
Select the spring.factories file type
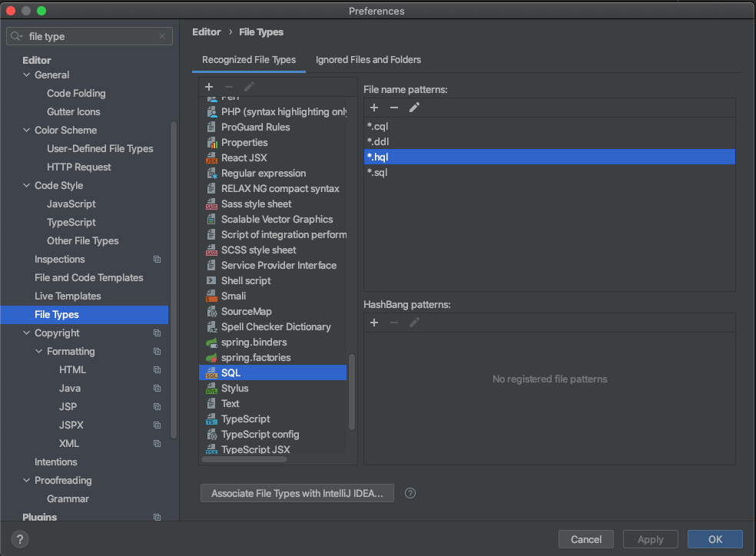[273, 358]
